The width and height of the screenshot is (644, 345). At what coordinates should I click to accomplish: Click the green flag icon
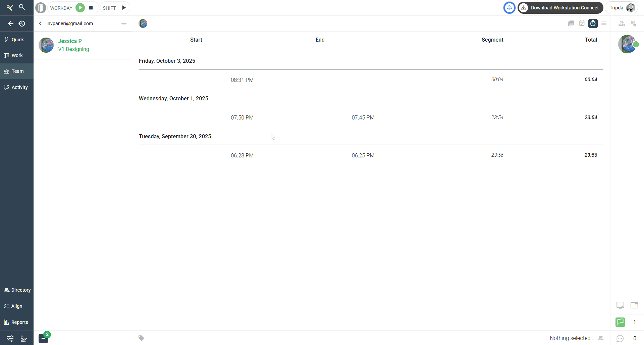click(620, 322)
